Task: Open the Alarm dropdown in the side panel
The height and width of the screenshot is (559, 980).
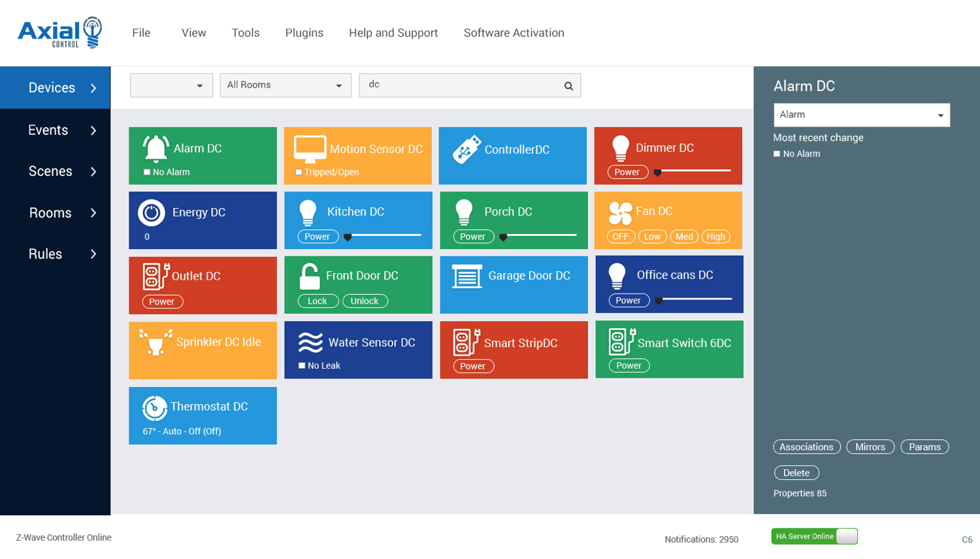Action: pyautogui.click(x=861, y=115)
